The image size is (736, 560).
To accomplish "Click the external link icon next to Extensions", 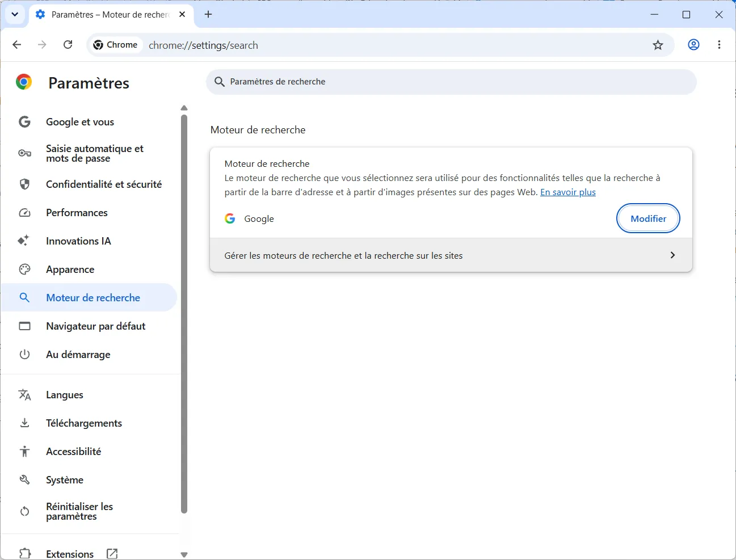I will pos(112,554).
